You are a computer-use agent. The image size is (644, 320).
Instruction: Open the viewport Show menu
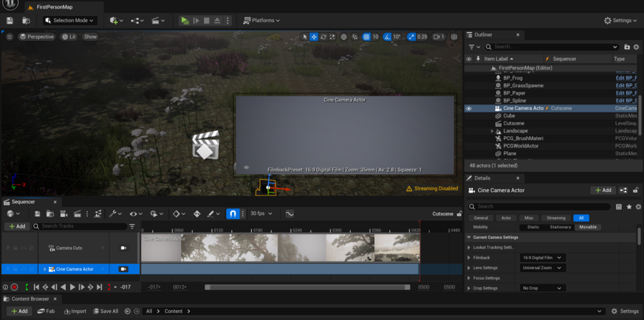pyautogui.click(x=90, y=37)
